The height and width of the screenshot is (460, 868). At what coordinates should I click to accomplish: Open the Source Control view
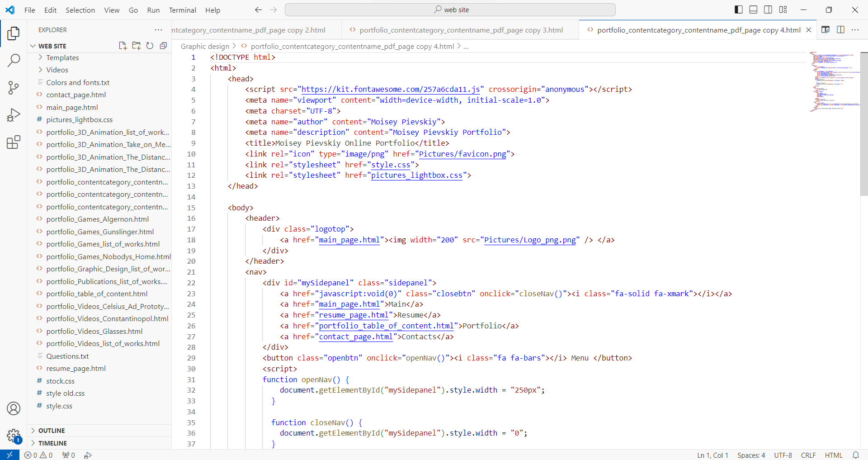pyautogui.click(x=14, y=88)
